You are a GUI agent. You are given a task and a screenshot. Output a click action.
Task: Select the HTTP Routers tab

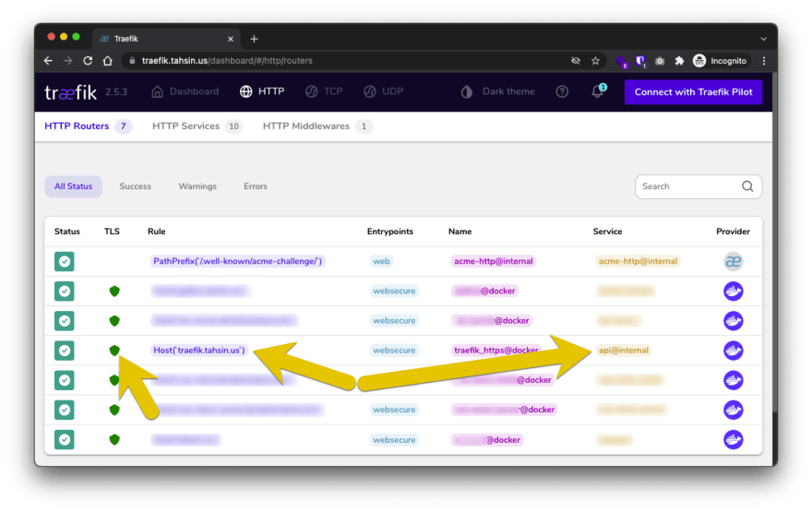(x=88, y=126)
